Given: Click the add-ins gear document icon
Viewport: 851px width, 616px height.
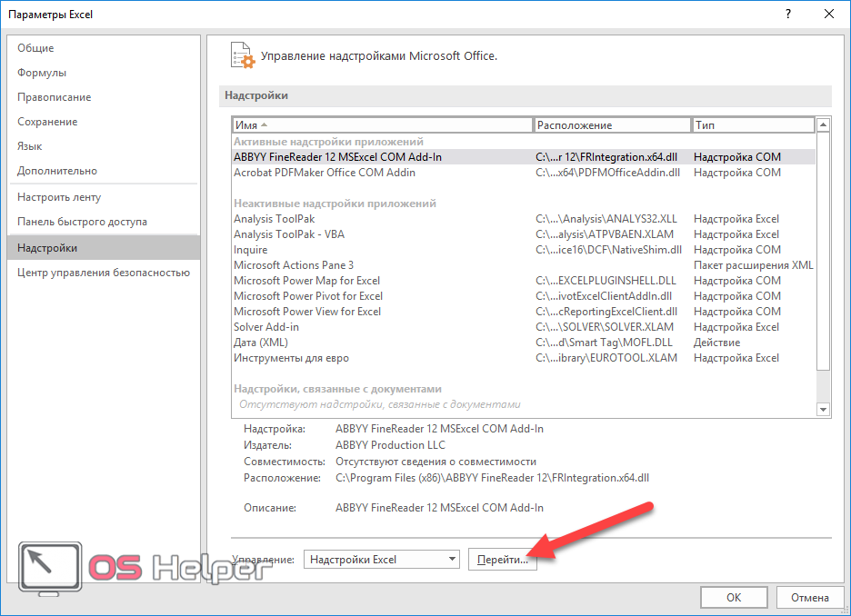Looking at the screenshot, I should 241,55.
